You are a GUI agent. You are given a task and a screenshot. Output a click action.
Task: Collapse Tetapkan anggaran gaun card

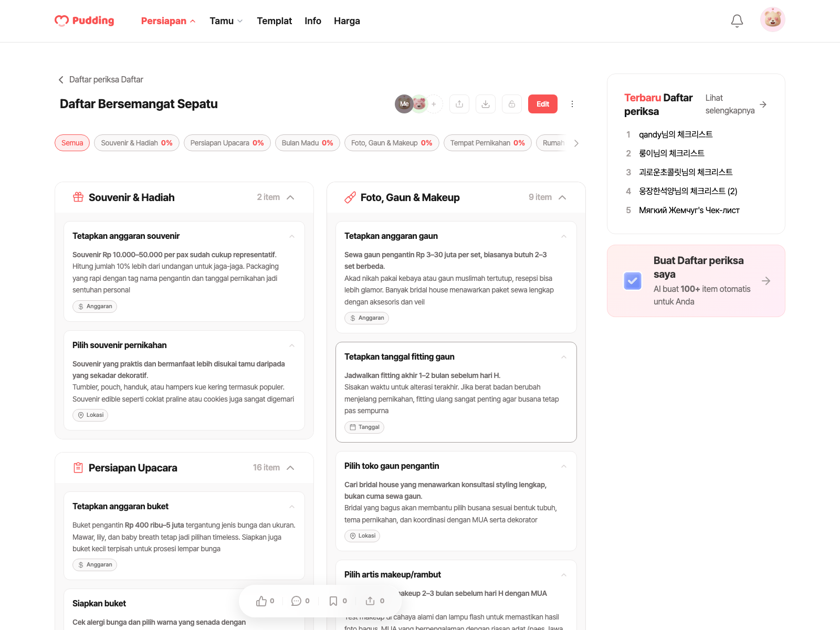tap(564, 236)
